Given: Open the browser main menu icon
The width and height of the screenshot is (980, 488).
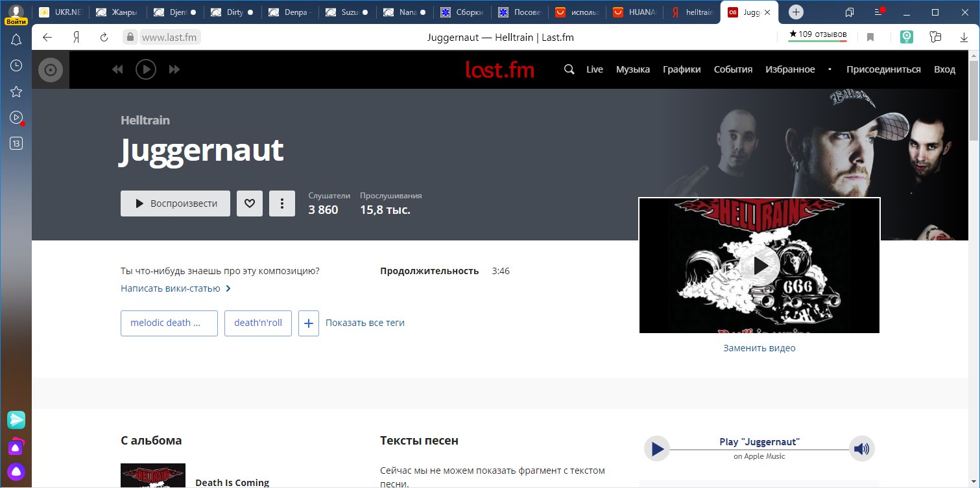Looking at the screenshot, I should pyautogui.click(x=879, y=12).
